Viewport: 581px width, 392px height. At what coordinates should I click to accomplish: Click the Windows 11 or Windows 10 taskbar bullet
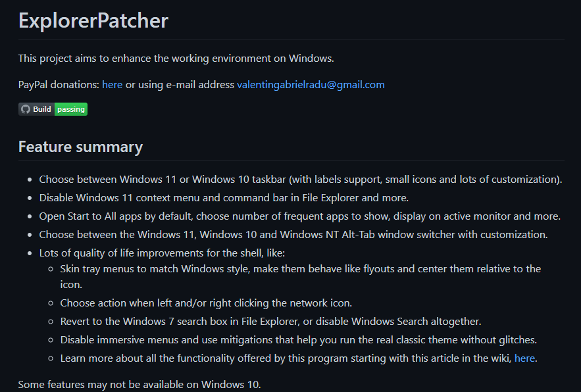300,180
